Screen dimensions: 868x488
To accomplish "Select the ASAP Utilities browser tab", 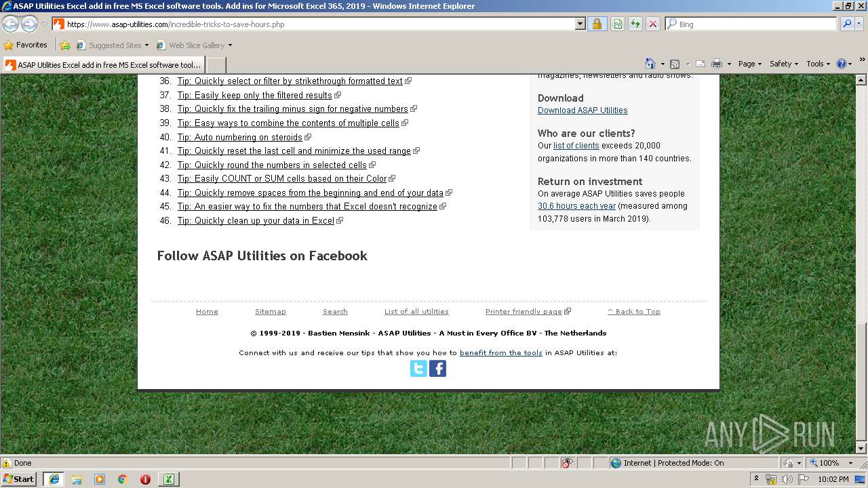I will [x=103, y=65].
